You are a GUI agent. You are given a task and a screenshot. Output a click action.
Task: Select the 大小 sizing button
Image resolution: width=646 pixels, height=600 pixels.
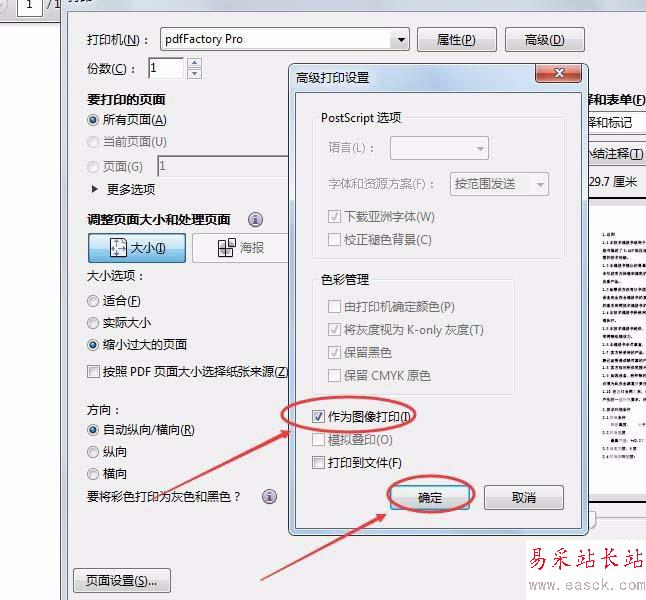(x=137, y=248)
